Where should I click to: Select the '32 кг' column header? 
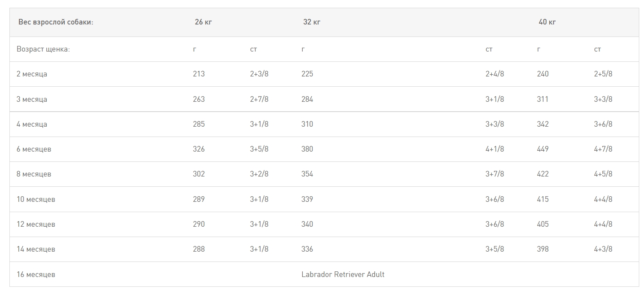(312, 22)
